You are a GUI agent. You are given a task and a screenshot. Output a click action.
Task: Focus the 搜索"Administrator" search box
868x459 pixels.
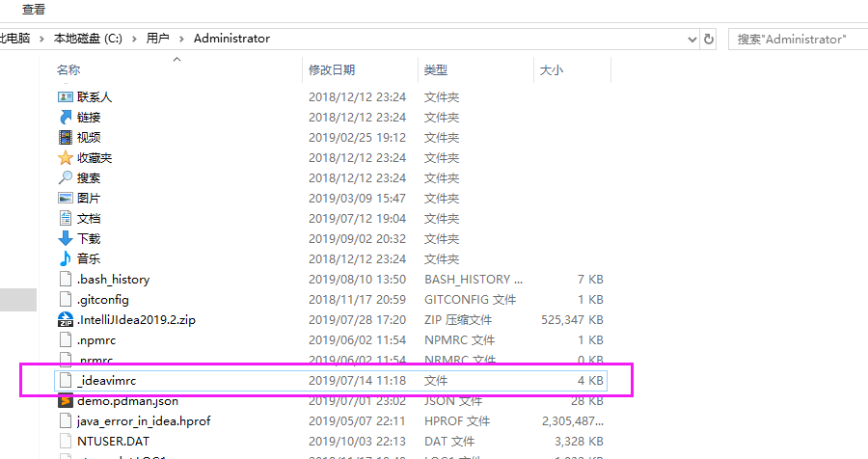[x=799, y=40]
